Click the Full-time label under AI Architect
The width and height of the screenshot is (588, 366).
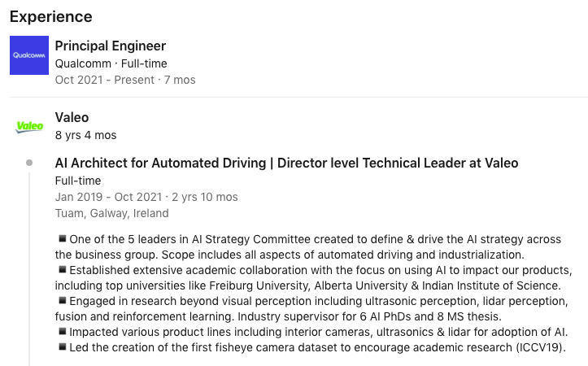78,181
